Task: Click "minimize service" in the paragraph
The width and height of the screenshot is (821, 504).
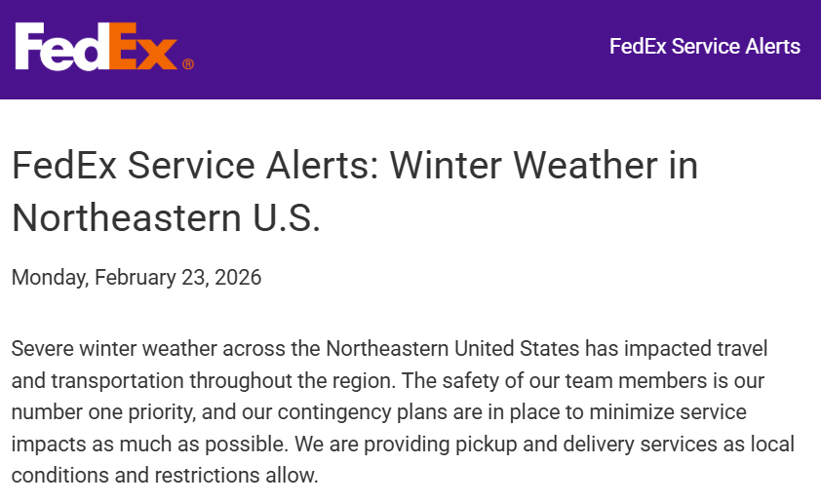Action: point(697,412)
